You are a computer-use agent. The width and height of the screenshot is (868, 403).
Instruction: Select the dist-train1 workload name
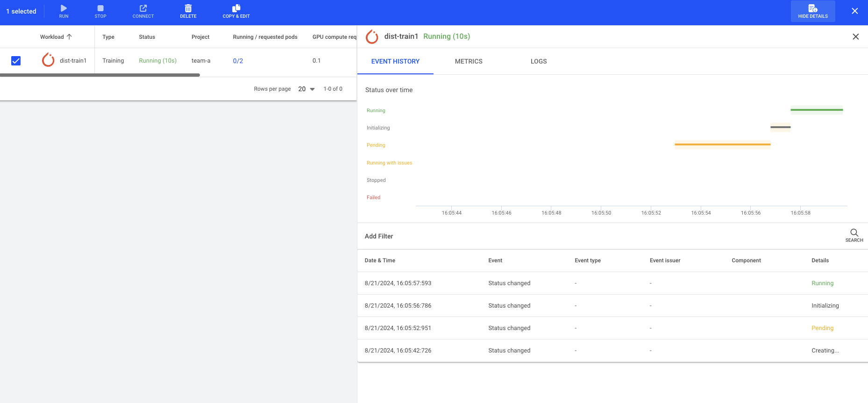coord(73,61)
